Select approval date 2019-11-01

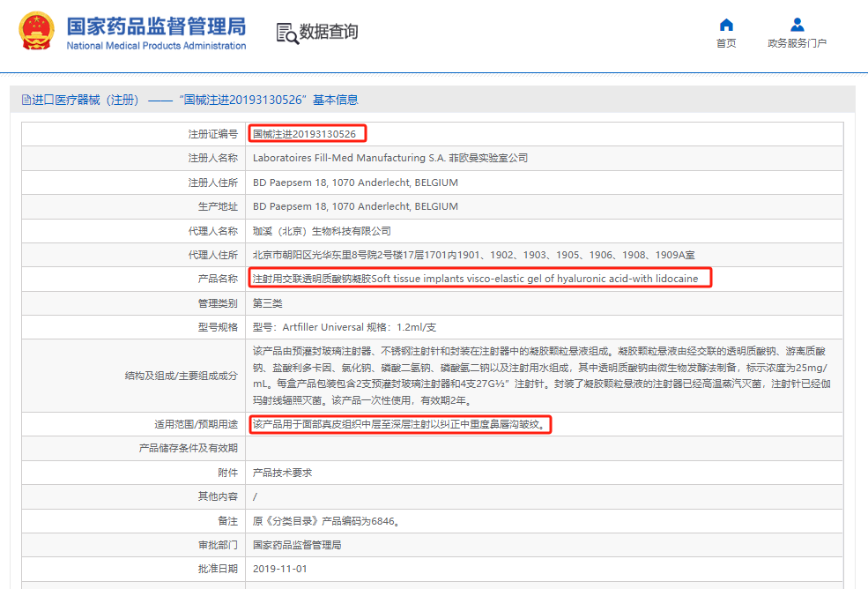pos(280,569)
